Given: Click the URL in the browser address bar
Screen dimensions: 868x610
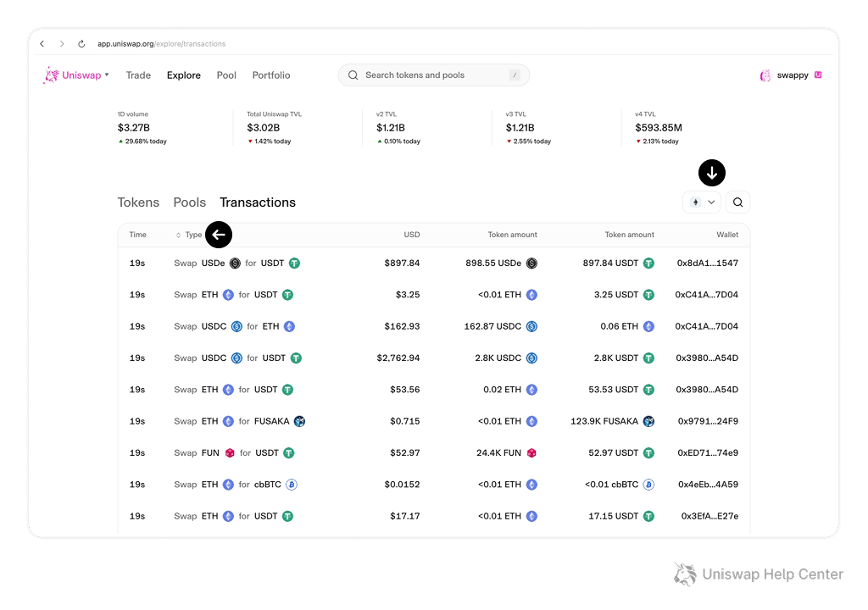Looking at the screenshot, I should pyautogui.click(x=162, y=44).
